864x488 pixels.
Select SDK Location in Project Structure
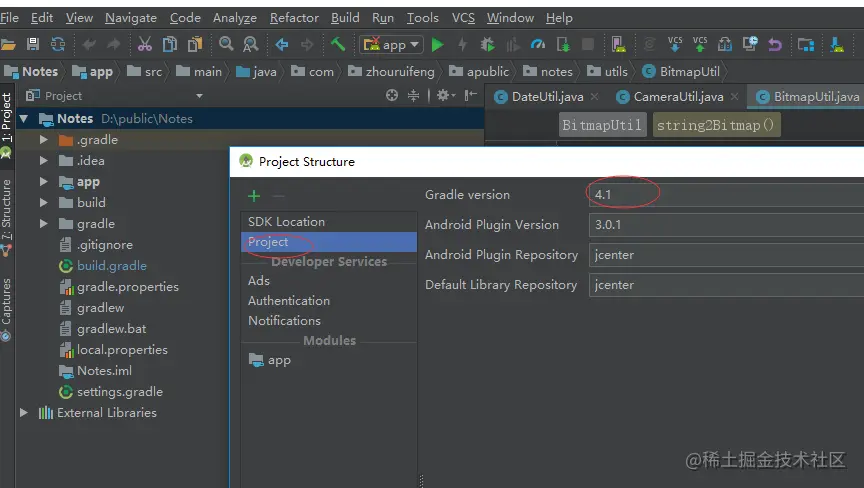[x=329, y=222]
